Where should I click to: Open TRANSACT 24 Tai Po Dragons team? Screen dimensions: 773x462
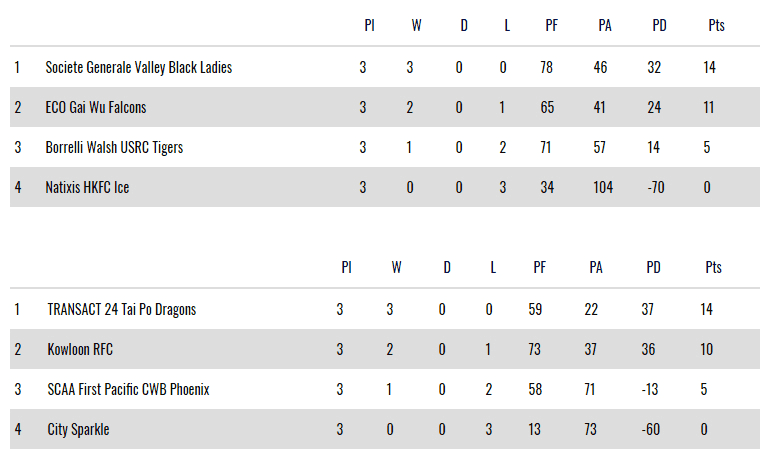tap(122, 310)
